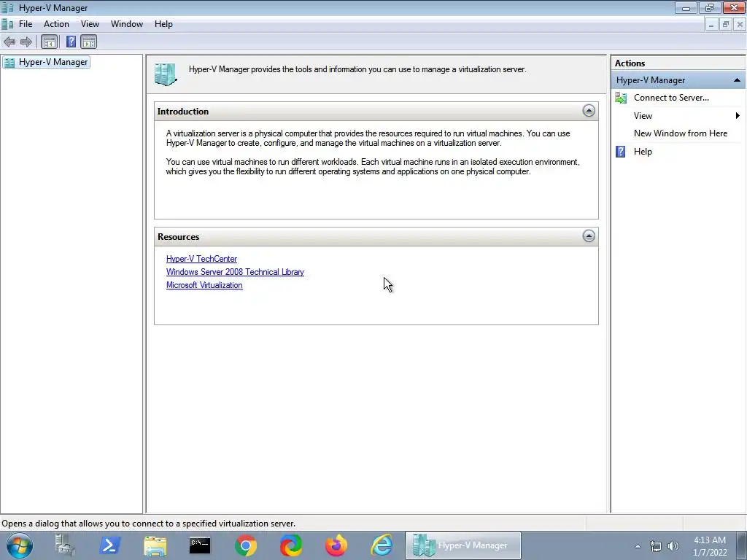
Task: Go back with the toolbar Back arrow
Action: (9, 42)
